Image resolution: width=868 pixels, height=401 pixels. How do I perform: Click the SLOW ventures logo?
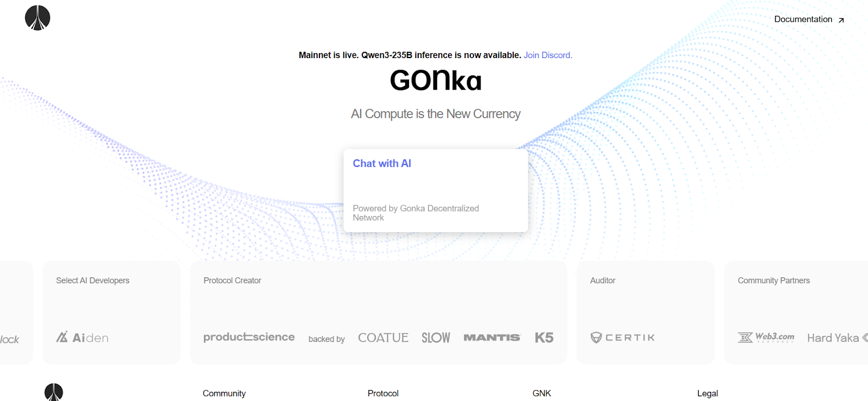(x=436, y=338)
